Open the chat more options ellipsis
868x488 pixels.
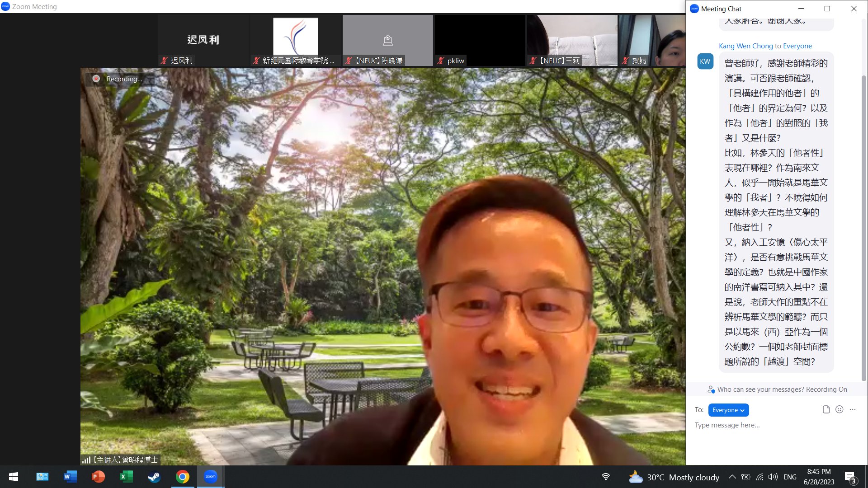pyautogui.click(x=853, y=409)
